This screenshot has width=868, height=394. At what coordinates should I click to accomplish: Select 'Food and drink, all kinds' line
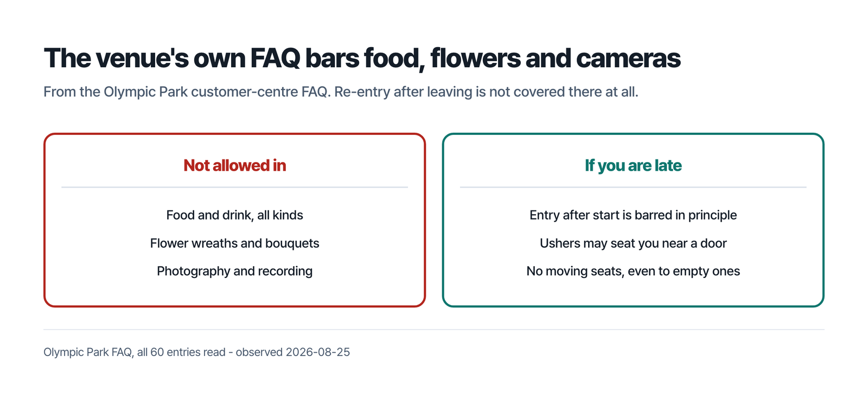tap(234, 215)
